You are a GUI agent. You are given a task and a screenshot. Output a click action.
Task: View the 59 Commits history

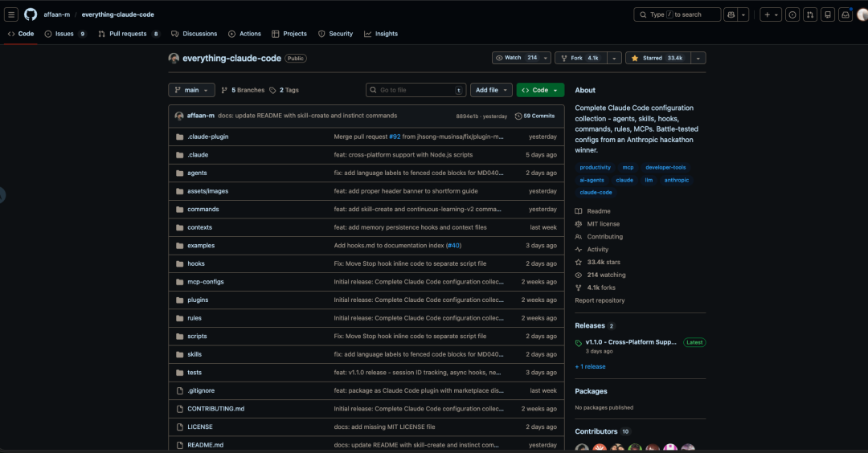tap(534, 116)
